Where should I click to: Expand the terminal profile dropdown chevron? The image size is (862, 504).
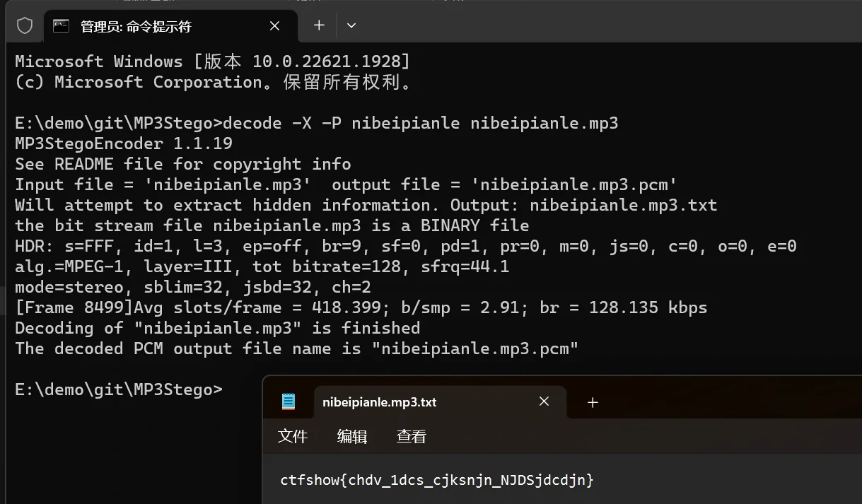(351, 25)
